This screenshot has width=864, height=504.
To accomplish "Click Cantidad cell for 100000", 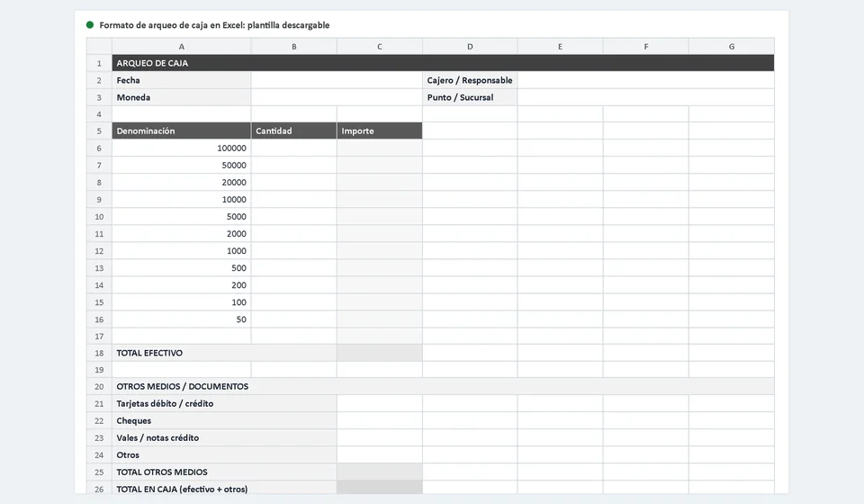I will coord(293,148).
